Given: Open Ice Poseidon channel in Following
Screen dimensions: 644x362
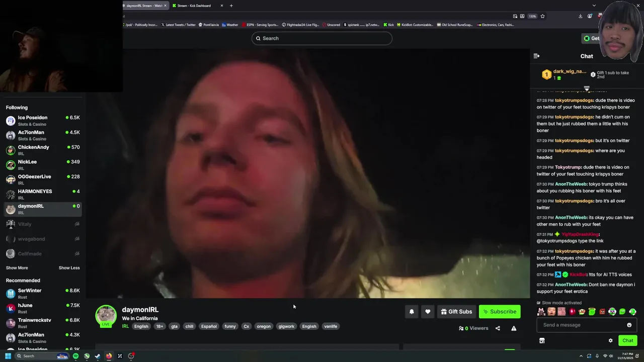Looking at the screenshot, I should point(43,121).
